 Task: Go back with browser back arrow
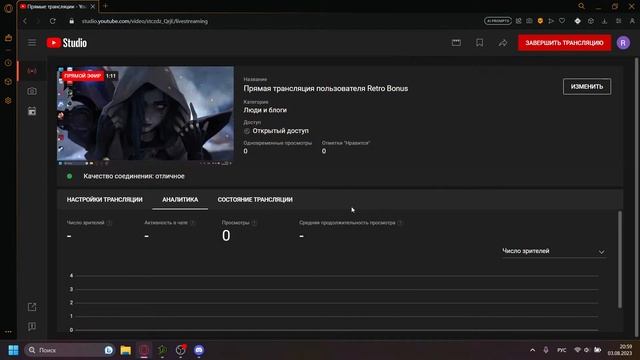tap(25, 21)
